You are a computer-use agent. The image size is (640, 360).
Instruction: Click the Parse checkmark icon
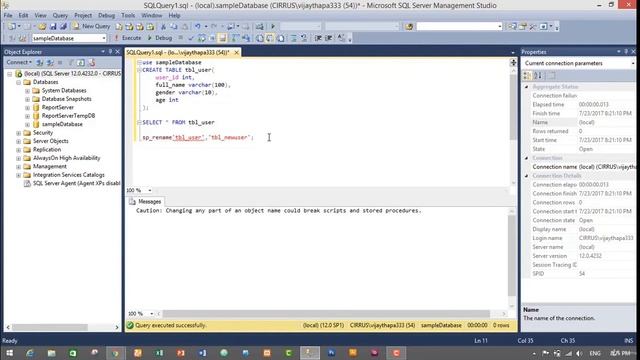191,38
